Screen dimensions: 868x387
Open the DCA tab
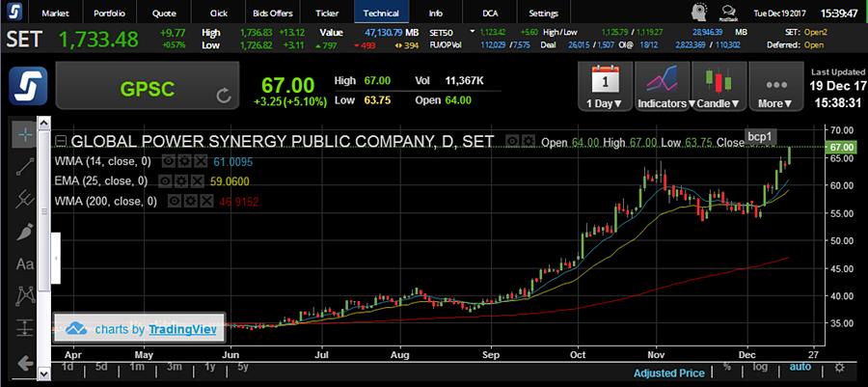(489, 13)
